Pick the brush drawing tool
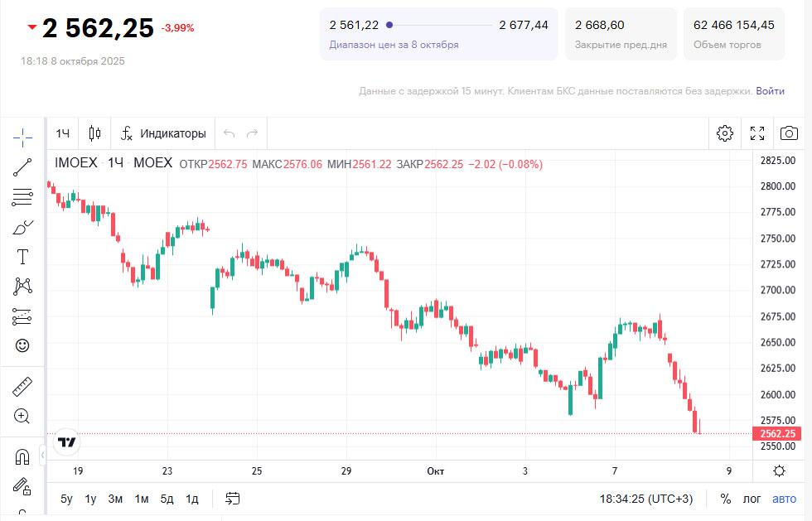Screen dimensions: 812x521 pyautogui.click(x=22, y=227)
